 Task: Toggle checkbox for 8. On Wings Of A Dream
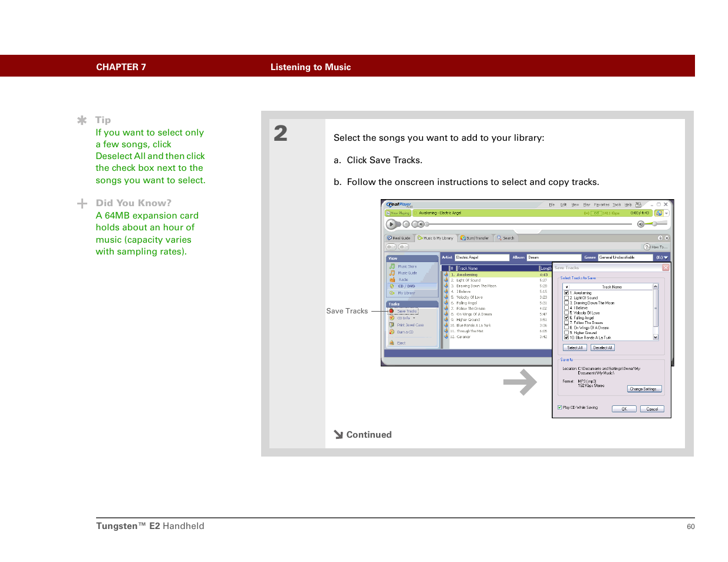pos(566,328)
